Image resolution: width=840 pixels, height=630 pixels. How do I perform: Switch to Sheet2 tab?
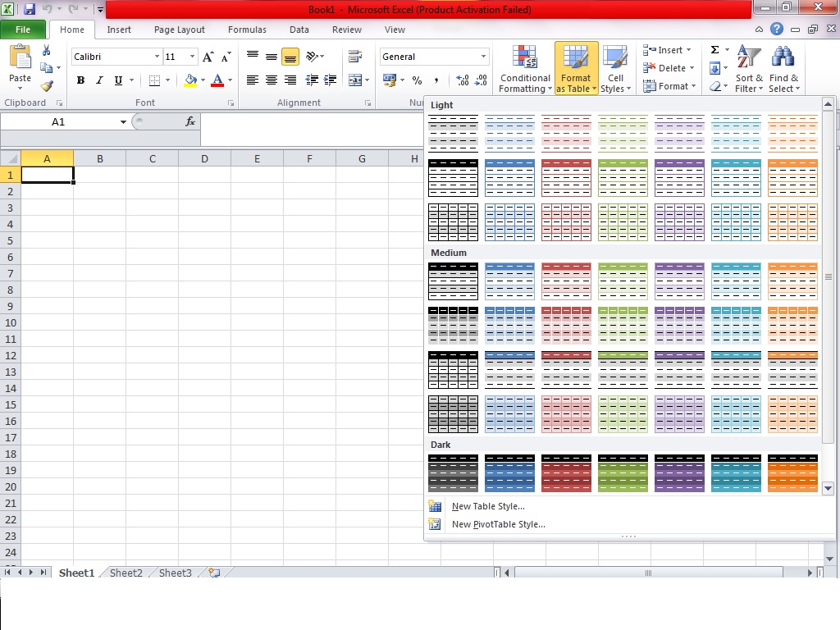[x=126, y=573]
